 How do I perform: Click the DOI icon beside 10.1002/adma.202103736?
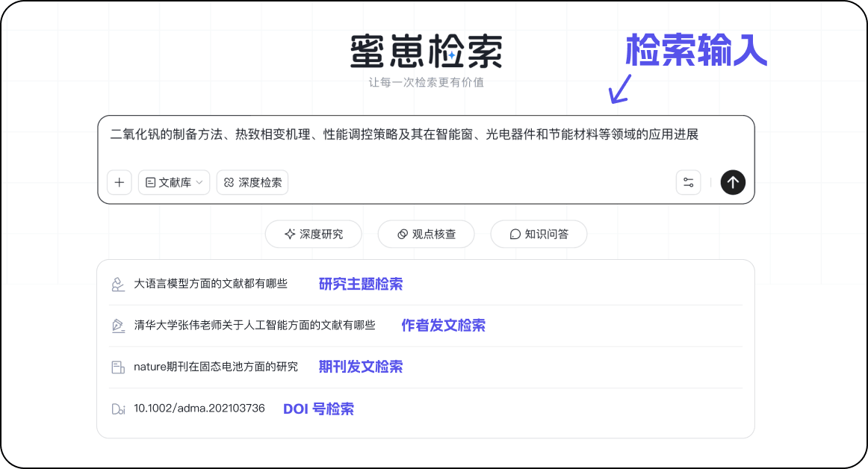coord(119,409)
